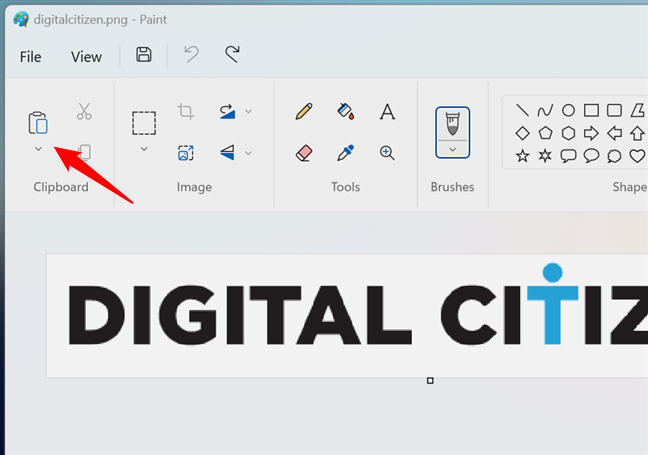This screenshot has height=455, width=648.
Task: Pick the Up arrow shape
Action: point(637,133)
